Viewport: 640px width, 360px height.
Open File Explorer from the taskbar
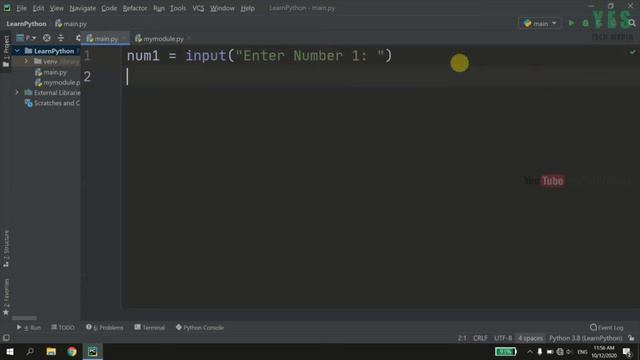coord(51,351)
